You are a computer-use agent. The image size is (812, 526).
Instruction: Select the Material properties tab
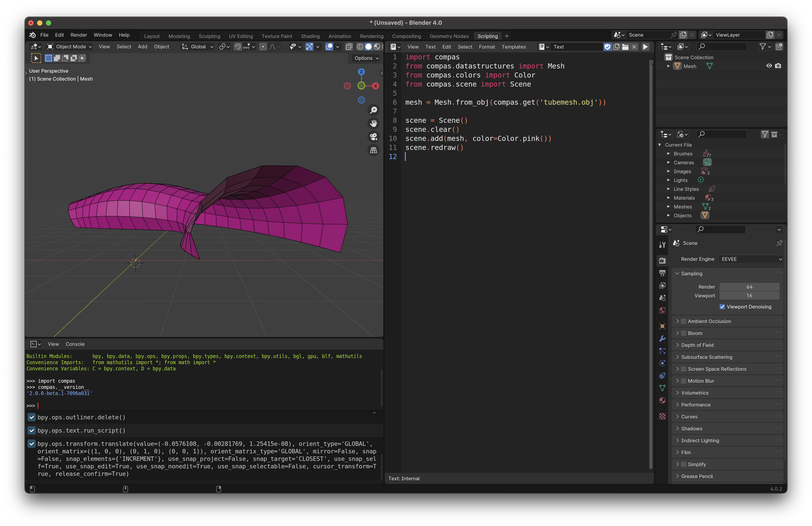pyautogui.click(x=662, y=400)
